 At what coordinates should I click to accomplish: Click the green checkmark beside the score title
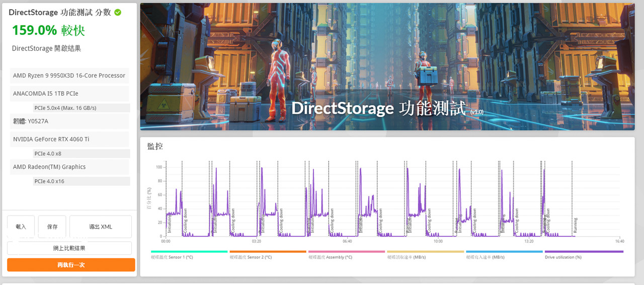(x=118, y=13)
